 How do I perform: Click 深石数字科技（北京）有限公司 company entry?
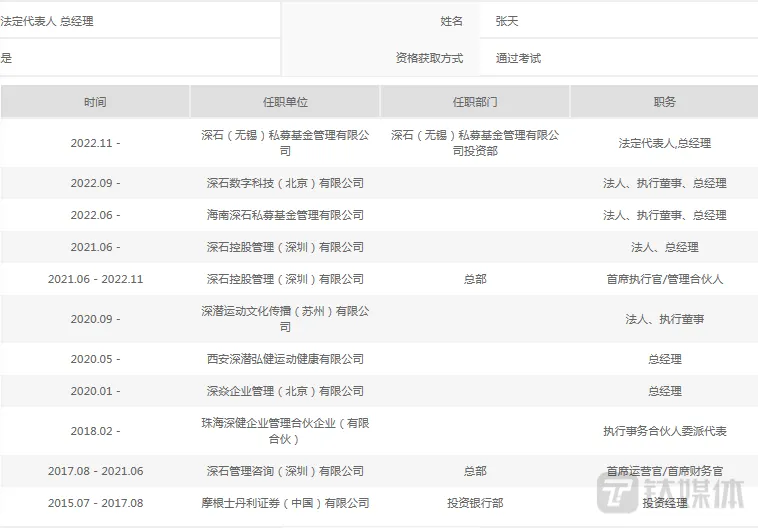click(285, 183)
